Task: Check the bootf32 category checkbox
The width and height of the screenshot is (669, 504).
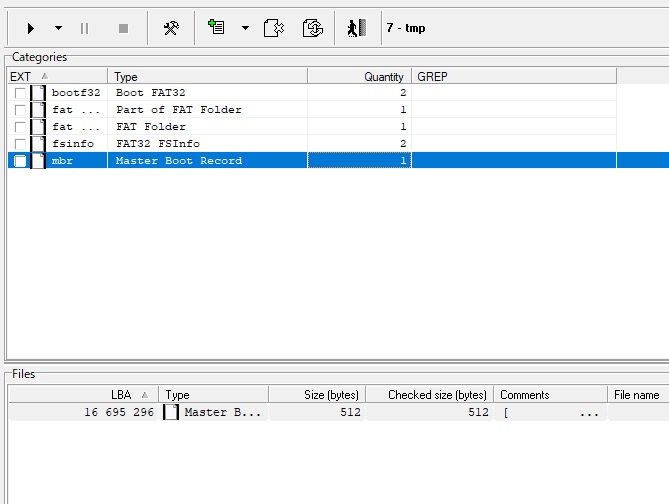Action: [20, 93]
